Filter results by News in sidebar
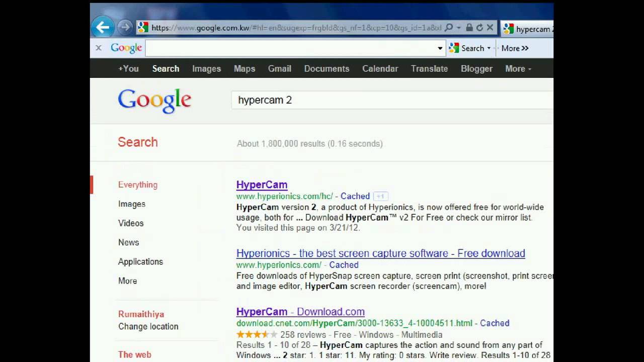Screen dimensions: 644x362 pyautogui.click(x=128, y=242)
